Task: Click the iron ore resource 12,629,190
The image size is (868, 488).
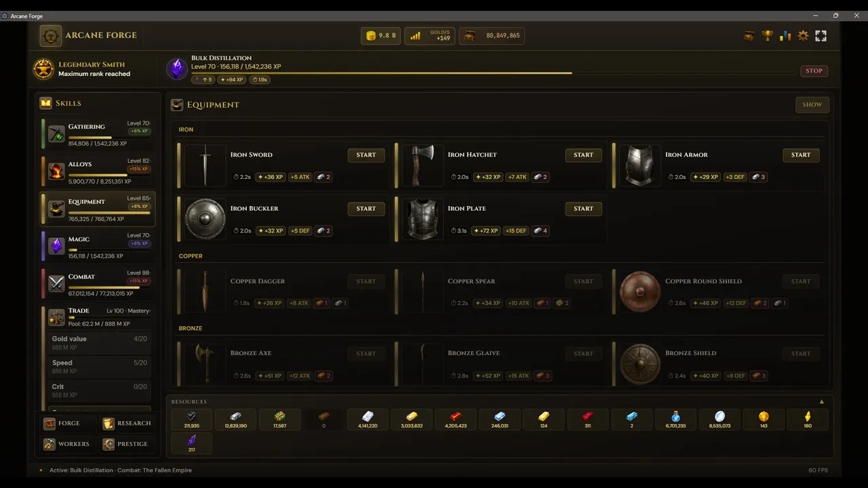Action: [x=235, y=420]
